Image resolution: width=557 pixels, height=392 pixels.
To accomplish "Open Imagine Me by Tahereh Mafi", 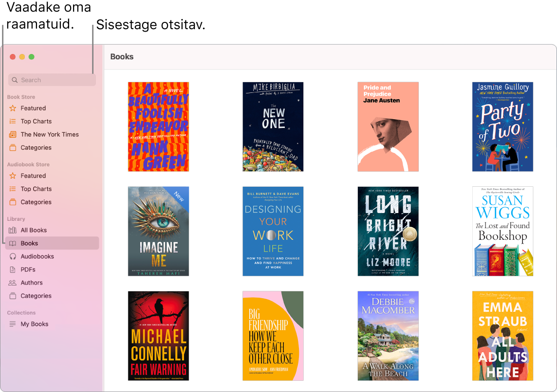I will tap(158, 231).
